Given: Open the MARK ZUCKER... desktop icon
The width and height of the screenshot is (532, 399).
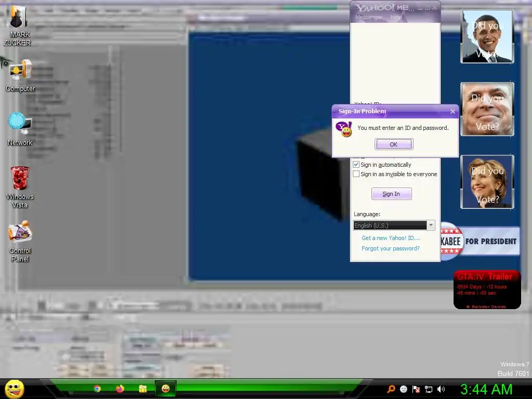Looking at the screenshot, I should pyautogui.click(x=19, y=26).
